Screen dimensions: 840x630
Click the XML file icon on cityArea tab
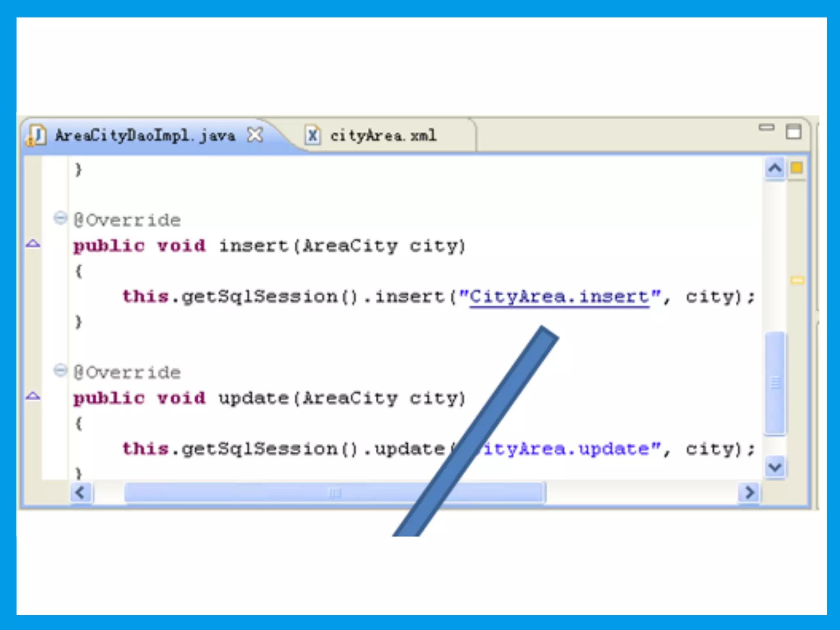tap(313, 135)
